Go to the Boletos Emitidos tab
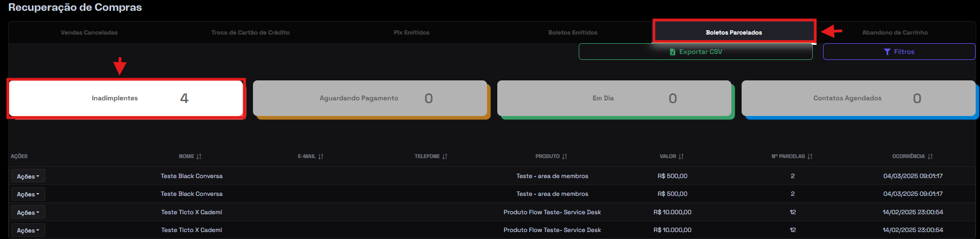The width and height of the screenshot is (980, 239). point(572,32)
